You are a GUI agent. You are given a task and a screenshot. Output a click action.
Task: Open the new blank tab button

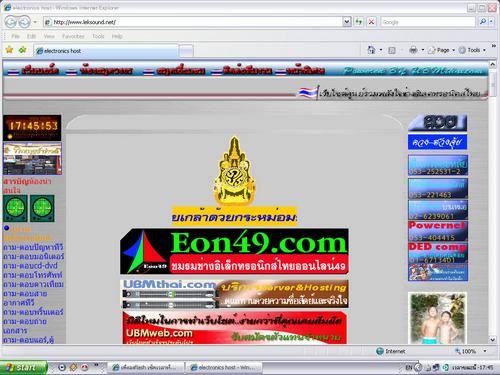(186, 51)
